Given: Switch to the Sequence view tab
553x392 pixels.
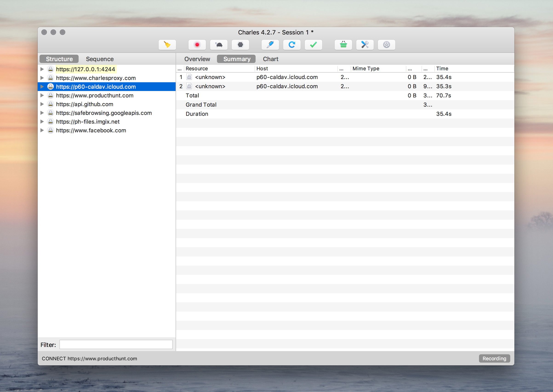Looking at the screenshot, I should (x=100, y=59).
